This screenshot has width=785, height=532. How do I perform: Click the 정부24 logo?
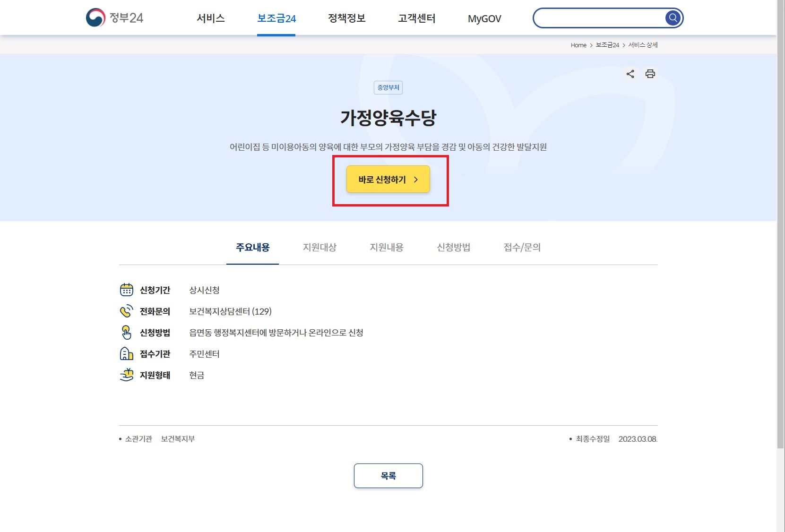click(114, 18)
